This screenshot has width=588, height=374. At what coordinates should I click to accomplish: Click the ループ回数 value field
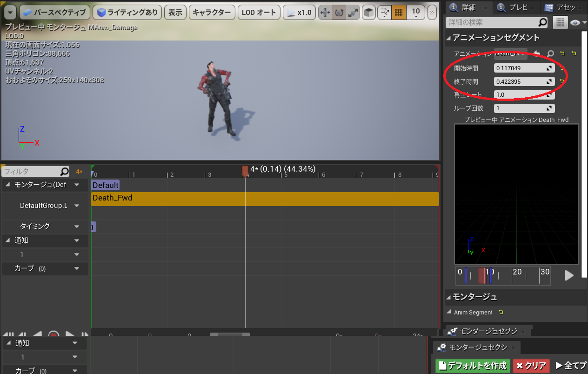coord(524,108)
